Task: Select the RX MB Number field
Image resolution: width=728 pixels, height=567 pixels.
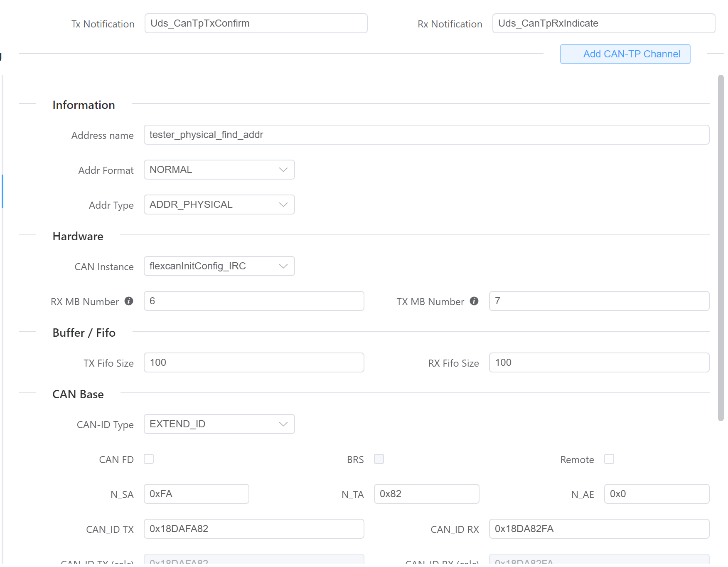Action: (x=253, y=301)
